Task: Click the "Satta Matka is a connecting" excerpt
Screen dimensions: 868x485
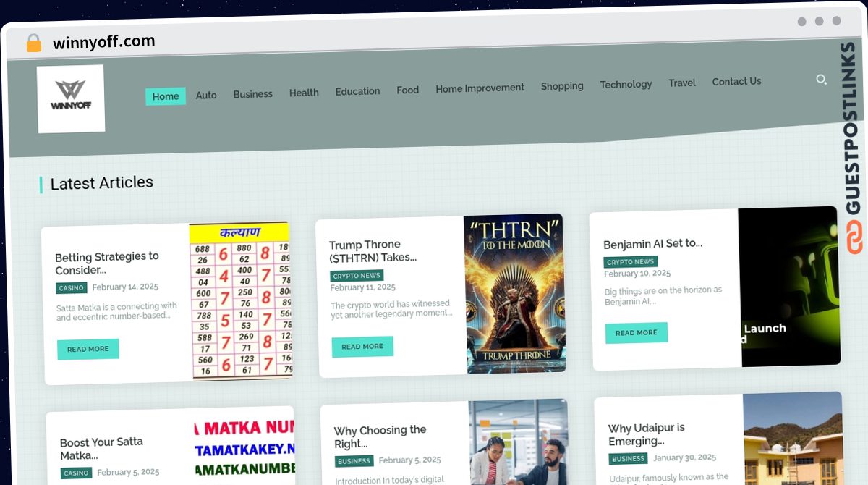Action: click(116, 311)
